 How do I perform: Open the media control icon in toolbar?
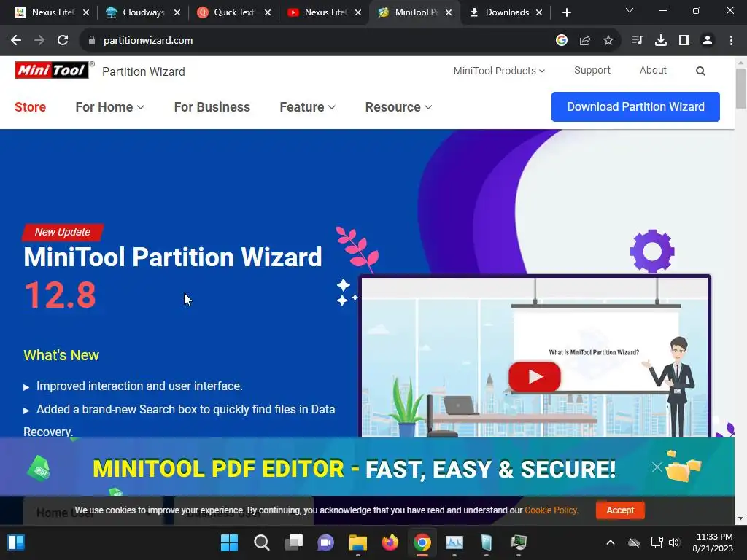[637, 41]
